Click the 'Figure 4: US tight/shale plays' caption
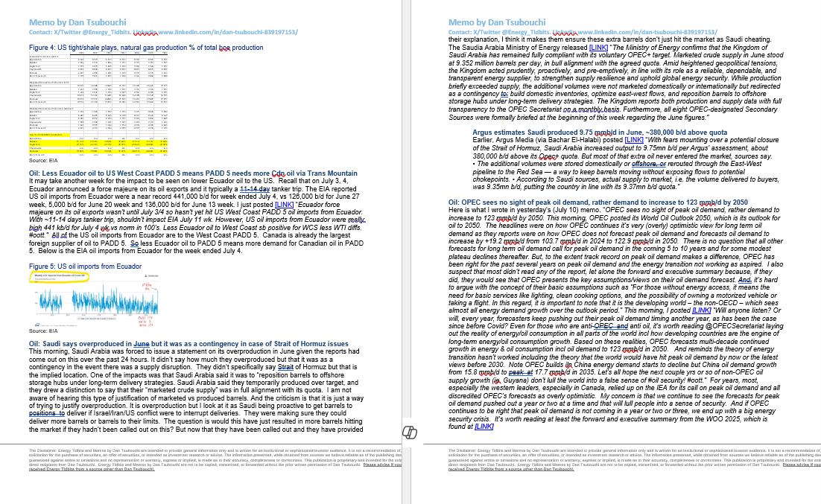 click(146, 47)
